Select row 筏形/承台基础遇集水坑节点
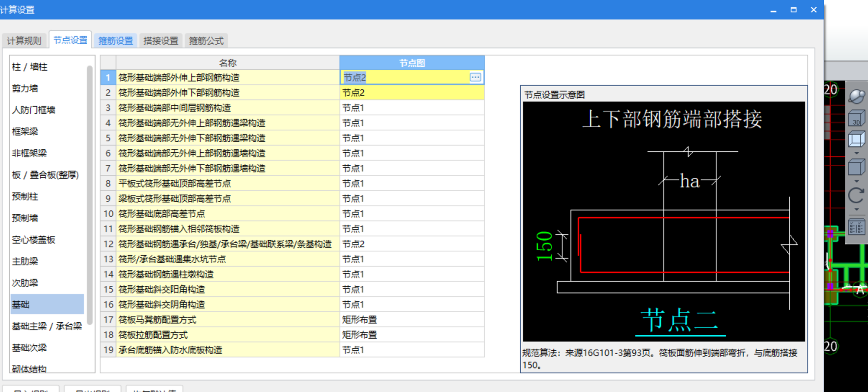Image resolution: width=868 pixels, height=392 pixels. pos(227,259)
